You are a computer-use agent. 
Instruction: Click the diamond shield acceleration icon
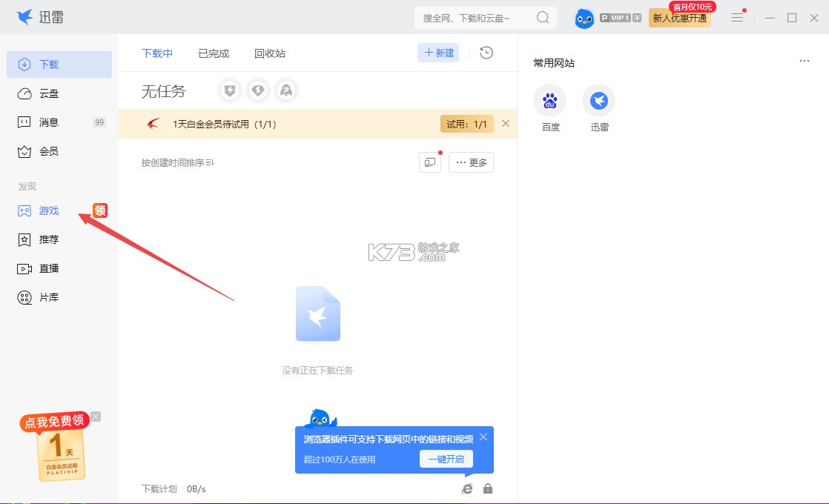[257, 91]
